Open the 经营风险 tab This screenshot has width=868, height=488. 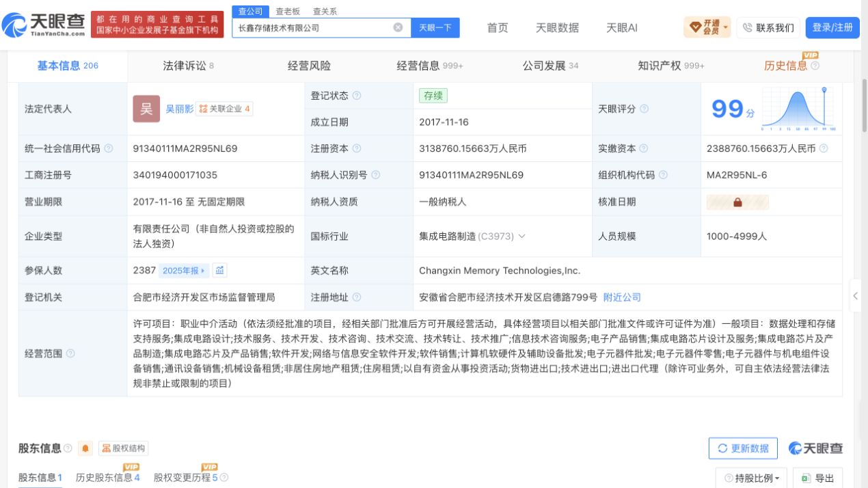pos(309,66)
